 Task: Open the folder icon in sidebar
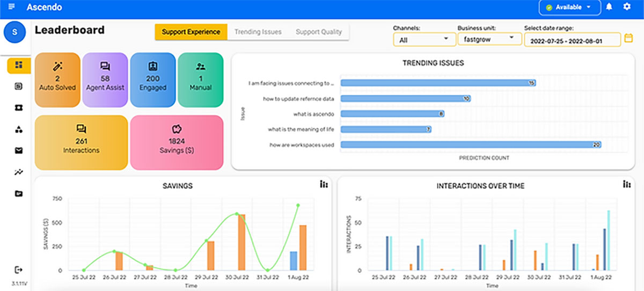[19, 193]
